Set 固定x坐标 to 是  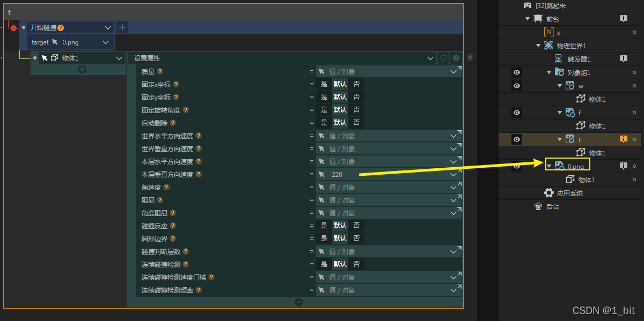pos(324,84)
